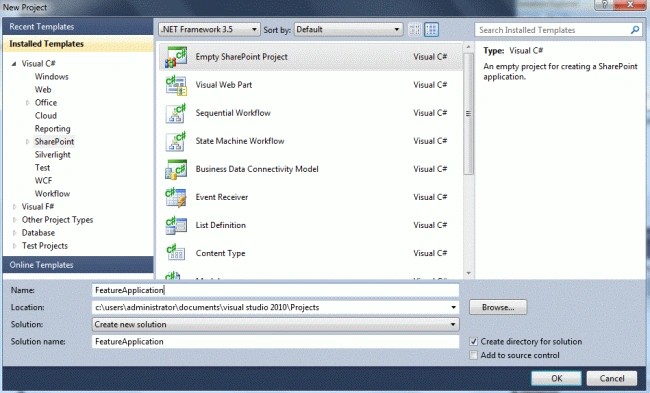Switch to medium icons view
Image resolution: width=650 pixels, height=393 pixels.
coord(432,29)
